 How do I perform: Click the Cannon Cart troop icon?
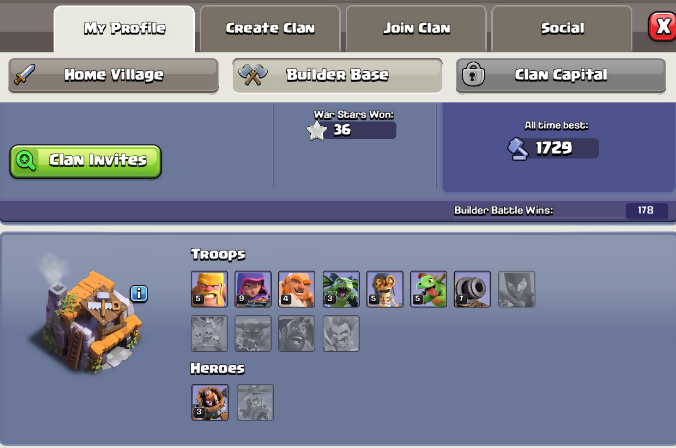(x=472, y=289)
